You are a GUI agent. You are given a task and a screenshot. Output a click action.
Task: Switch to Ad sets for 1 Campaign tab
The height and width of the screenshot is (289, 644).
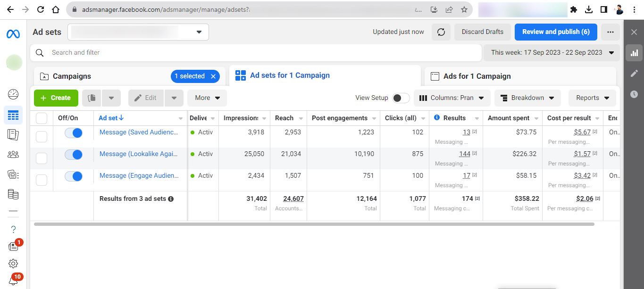[325, 75]
